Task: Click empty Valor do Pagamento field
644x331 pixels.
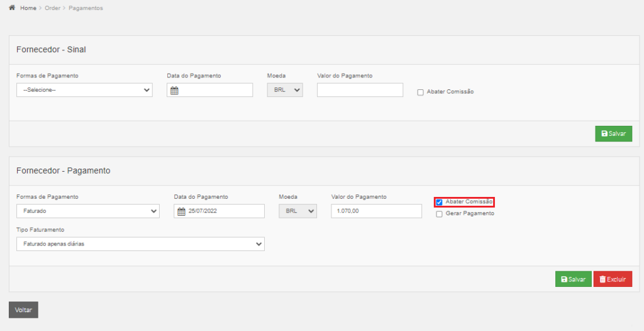Action: pos(360,90)
